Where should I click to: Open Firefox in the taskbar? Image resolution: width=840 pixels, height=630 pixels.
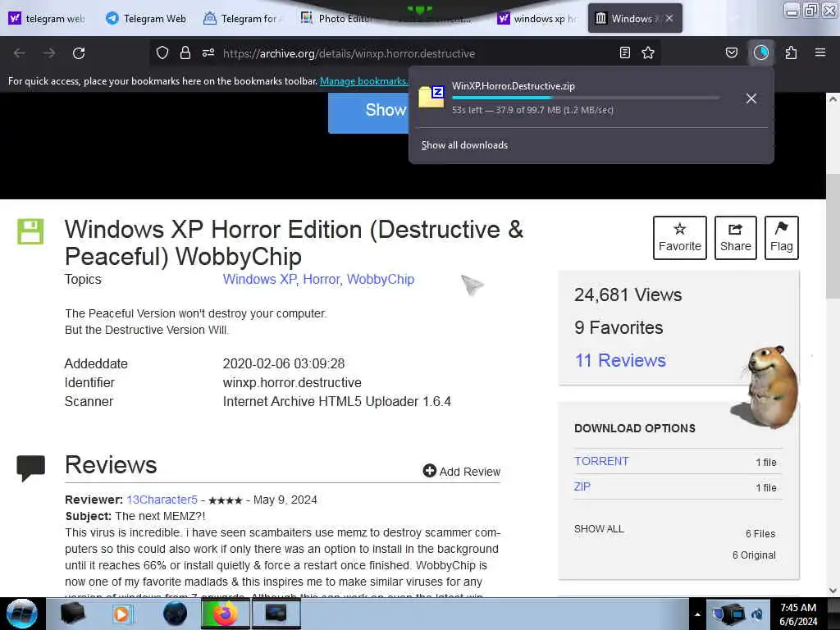225,614
